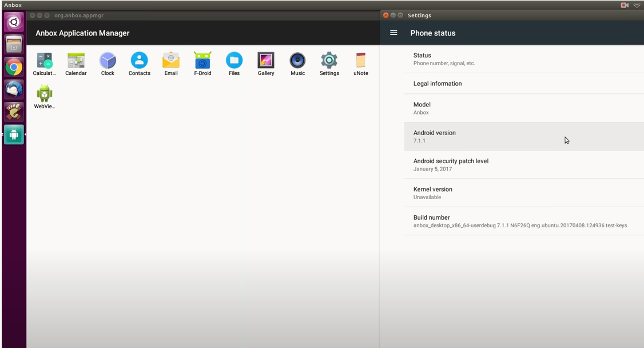This screenshot has height=348, width=644.
Task: Launch the Calendar app
Action: tap(76, 61)
